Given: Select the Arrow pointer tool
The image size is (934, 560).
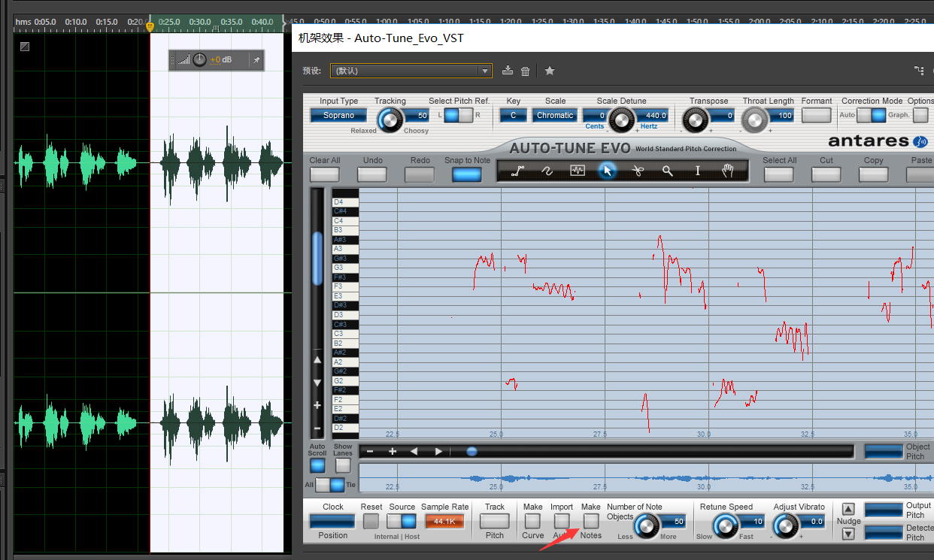Looking at the screenshot, I should (x=608, y=171).
